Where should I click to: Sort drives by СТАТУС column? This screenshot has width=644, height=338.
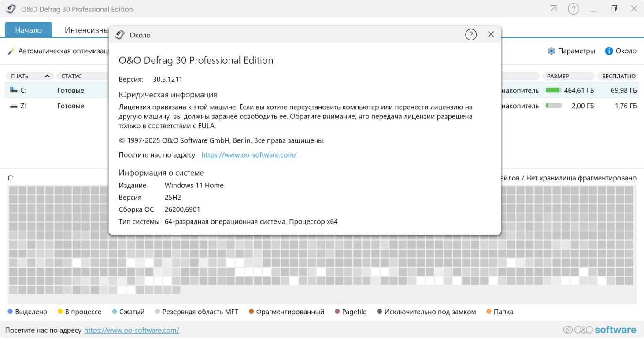tap(71, 76)
